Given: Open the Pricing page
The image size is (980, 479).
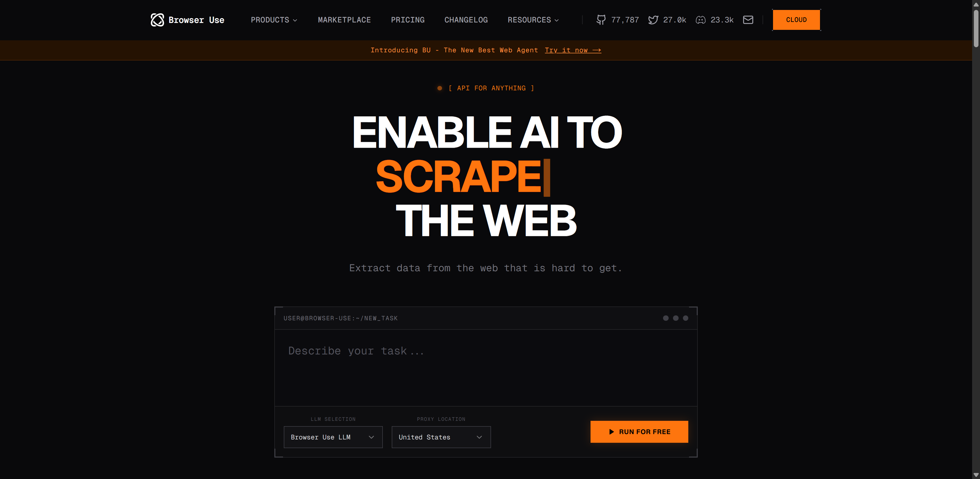Looking at the screenshot, I should point(408,20).
